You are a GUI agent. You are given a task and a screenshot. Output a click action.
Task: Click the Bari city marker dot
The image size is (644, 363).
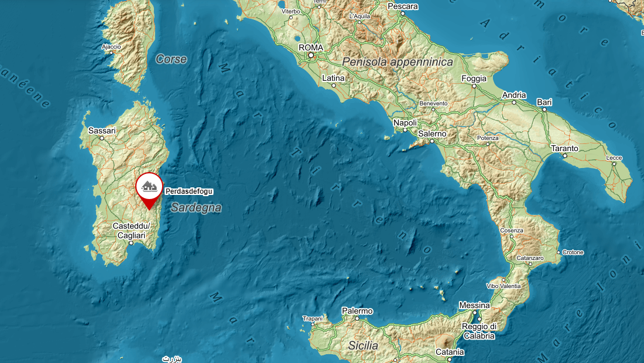[x=544, y=109]
